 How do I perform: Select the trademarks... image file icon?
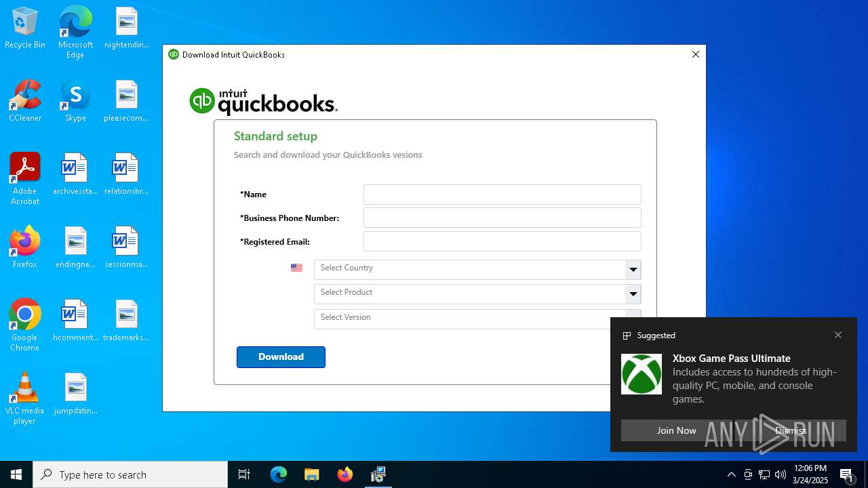coord(126,321)
